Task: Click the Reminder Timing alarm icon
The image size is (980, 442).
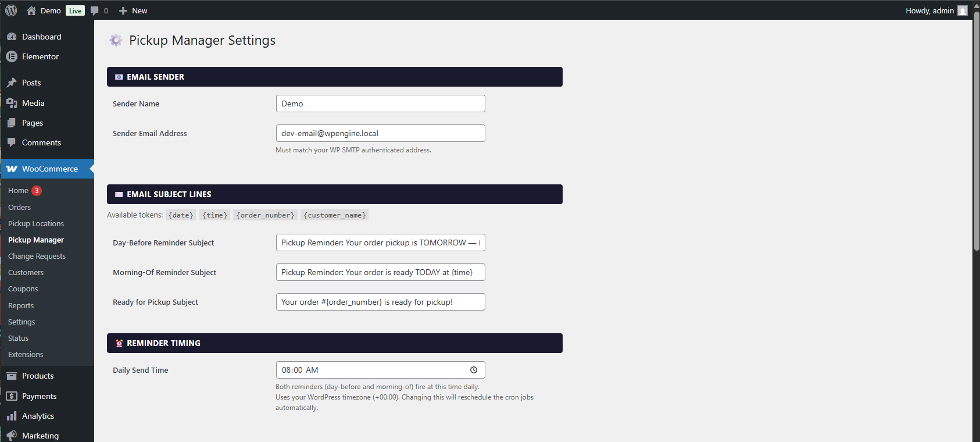Action: pos(119,343)
